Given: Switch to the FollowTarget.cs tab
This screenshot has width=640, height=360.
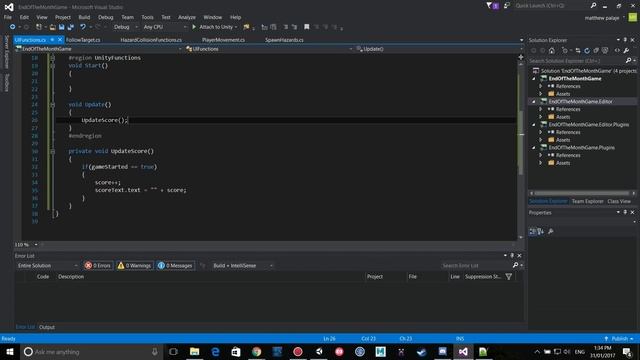Looking at the screenshot, I should pos(83,40).
